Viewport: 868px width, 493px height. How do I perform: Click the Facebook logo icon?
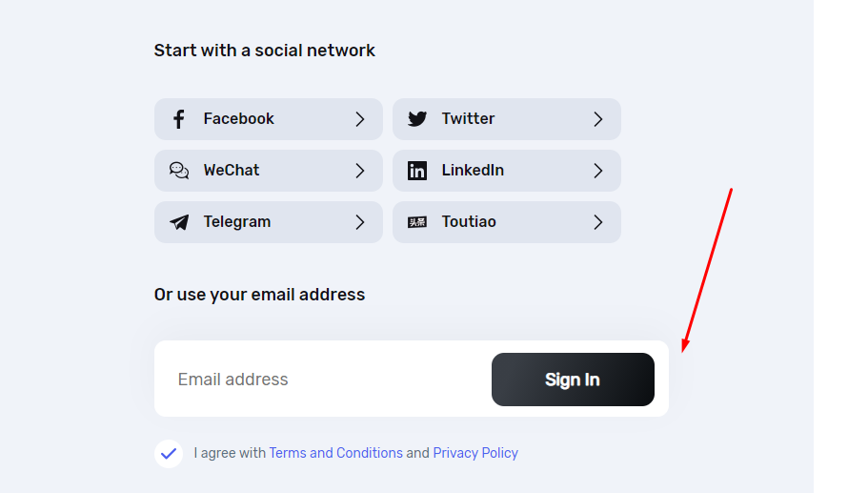[x=178, y=119]
